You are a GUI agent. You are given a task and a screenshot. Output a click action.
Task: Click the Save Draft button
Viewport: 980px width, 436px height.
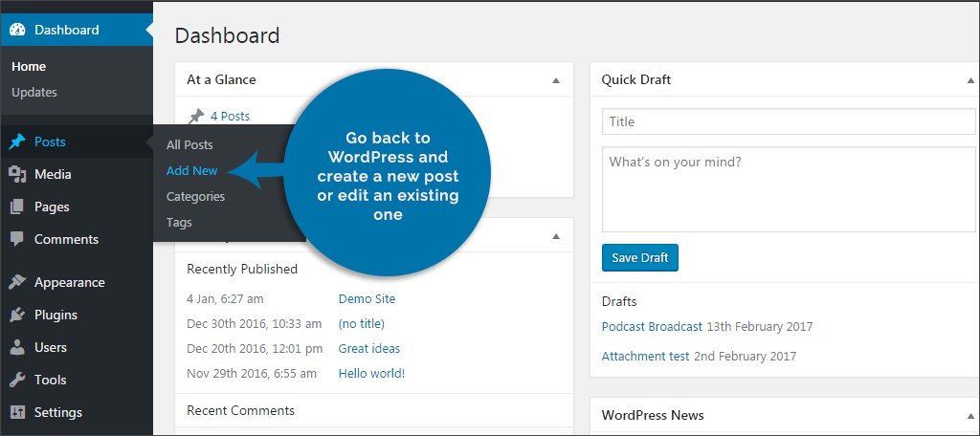[x=640, y=257]
